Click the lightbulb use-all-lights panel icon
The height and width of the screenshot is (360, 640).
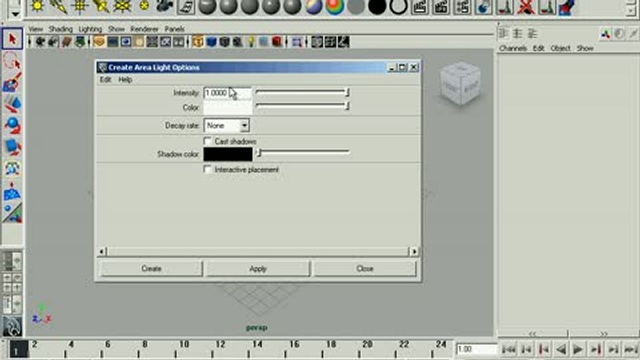tap(251, 42)
